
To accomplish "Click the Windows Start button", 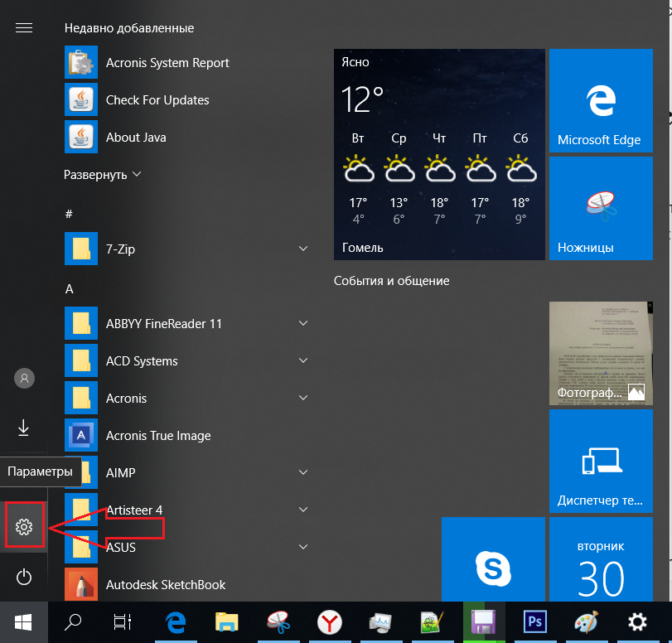I will tap(23, 622).
